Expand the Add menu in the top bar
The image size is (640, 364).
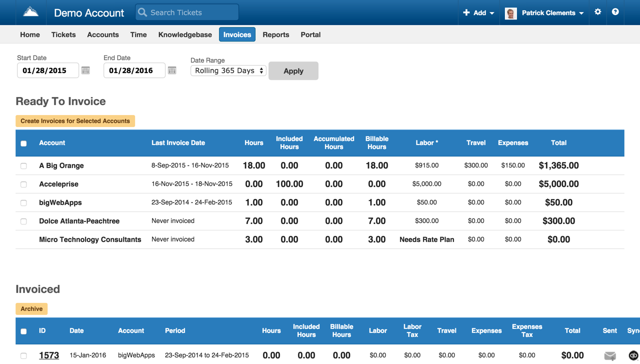(x=478, y=12)
